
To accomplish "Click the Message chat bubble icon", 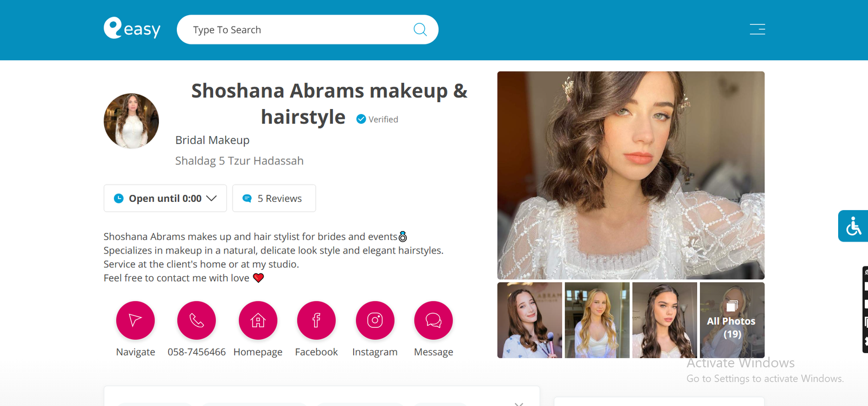I will coord(433,320).
